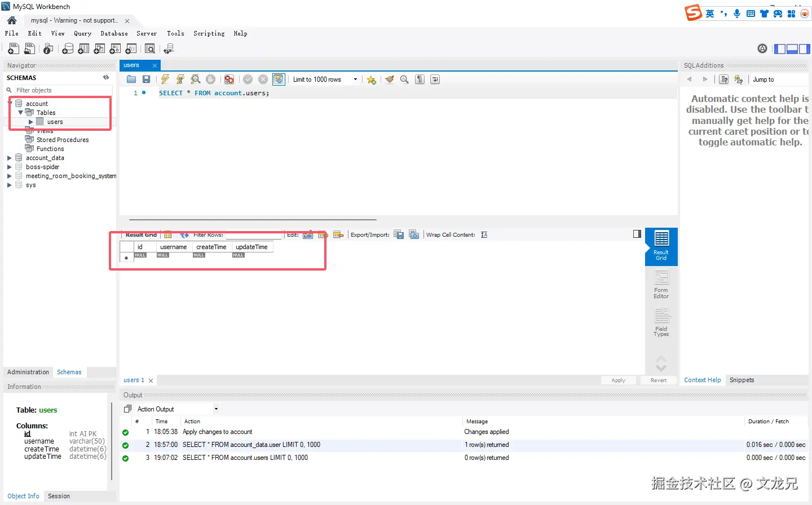Toggle invisible characters pilcrow icon

coord(420,79)
